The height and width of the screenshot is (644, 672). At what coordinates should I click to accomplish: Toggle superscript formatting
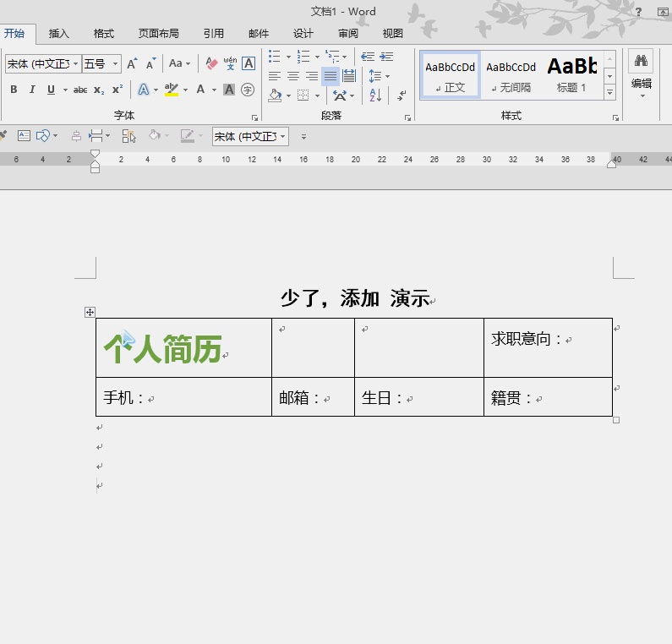pyautogui.click(x=117, y=90)
